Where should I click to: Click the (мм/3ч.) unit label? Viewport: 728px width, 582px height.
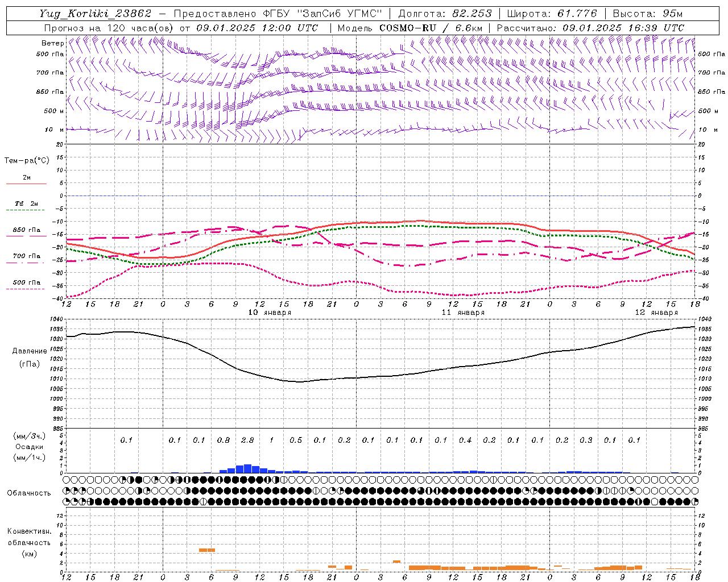pos(29,436)
